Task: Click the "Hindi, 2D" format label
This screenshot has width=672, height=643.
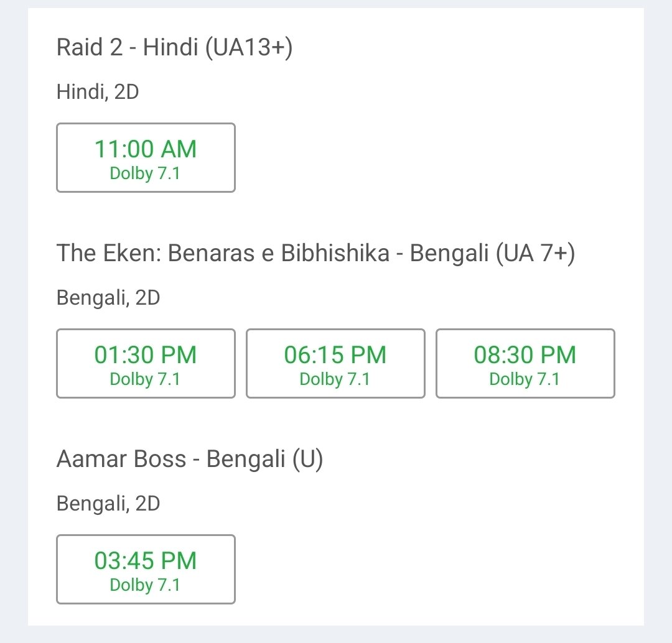Action: click(98, 92)
